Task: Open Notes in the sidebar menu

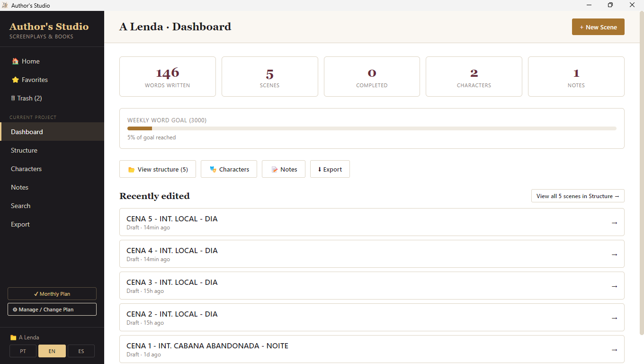Action: (x=52, y=187)
